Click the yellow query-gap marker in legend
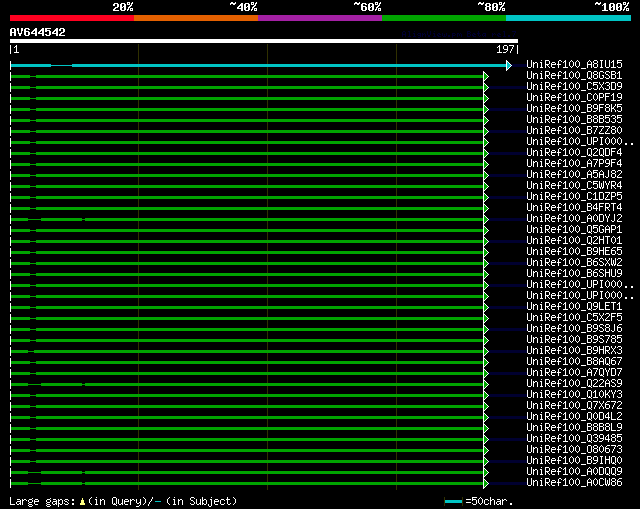640x509 pixels. 82,502
